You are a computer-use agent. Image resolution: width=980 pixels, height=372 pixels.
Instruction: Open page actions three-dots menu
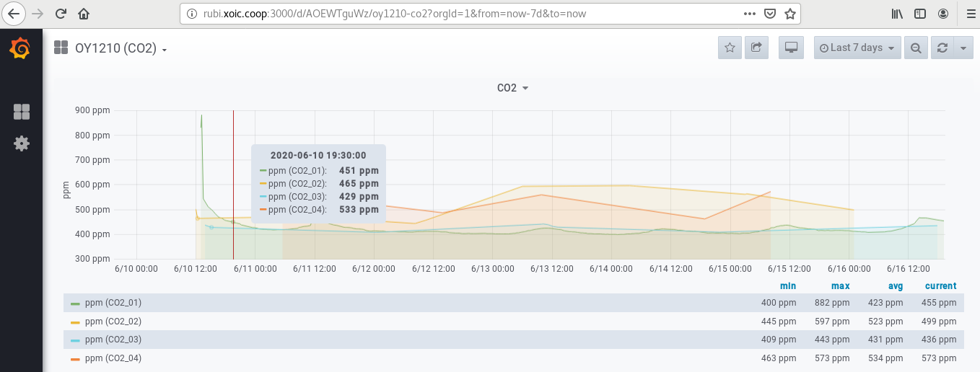tap(751, 13)
